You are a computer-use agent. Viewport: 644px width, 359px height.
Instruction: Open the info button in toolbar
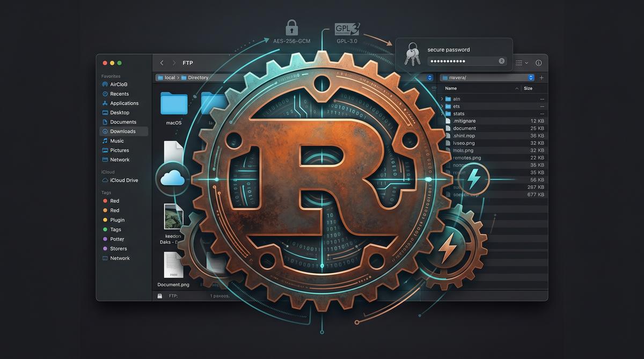pyautogui.click(x=538, y=63)
